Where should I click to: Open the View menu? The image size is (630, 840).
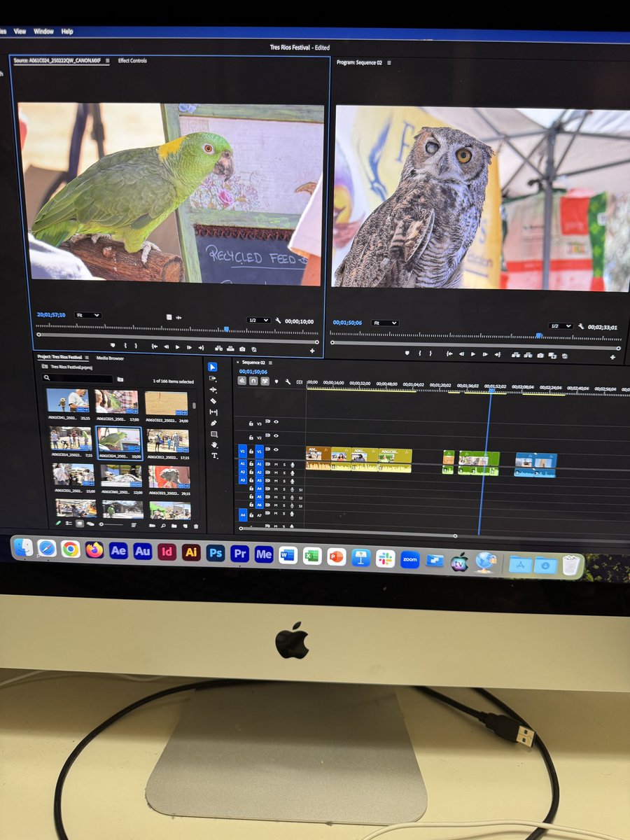(20, 31)
